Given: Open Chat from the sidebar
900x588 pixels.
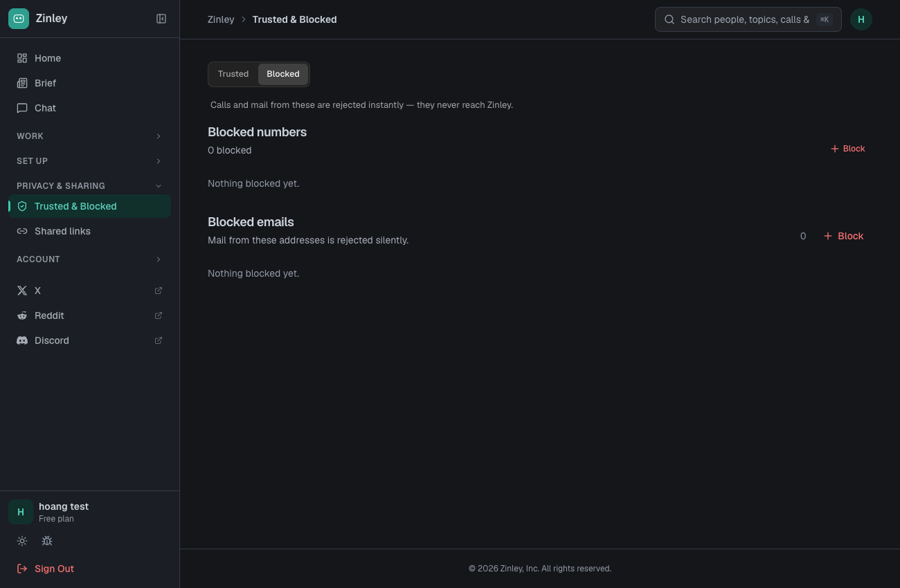Looking at the screenshot, I should pyautogui.click(x=89, y=108).
